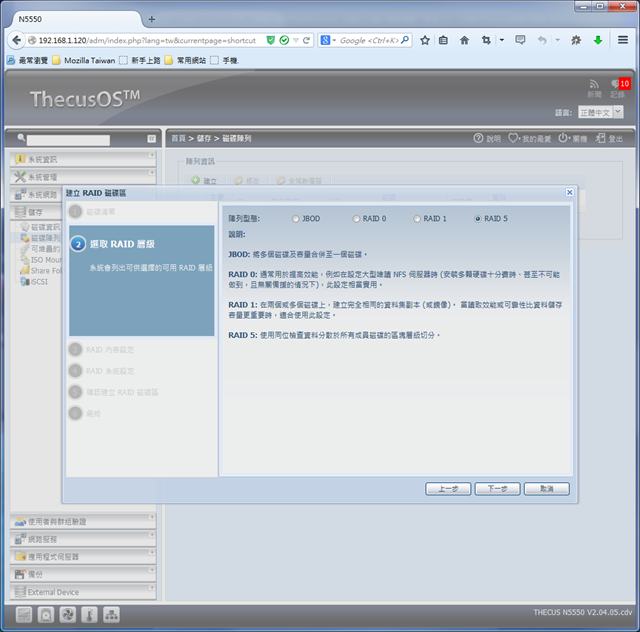The height and width of the screenshot is (632, 640).
Task: Click the RAID status icon in bottom bar
Action: pos(24,615)
